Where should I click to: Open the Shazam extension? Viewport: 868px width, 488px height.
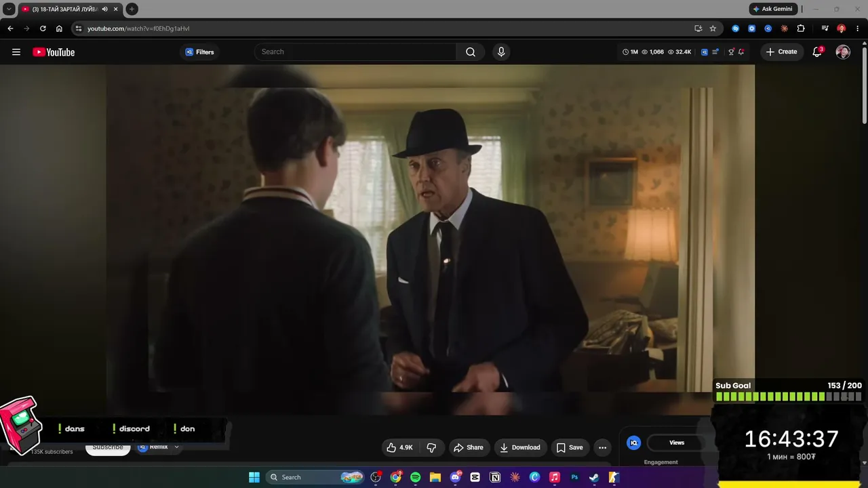pyautogui.click(x=736, y=28)
